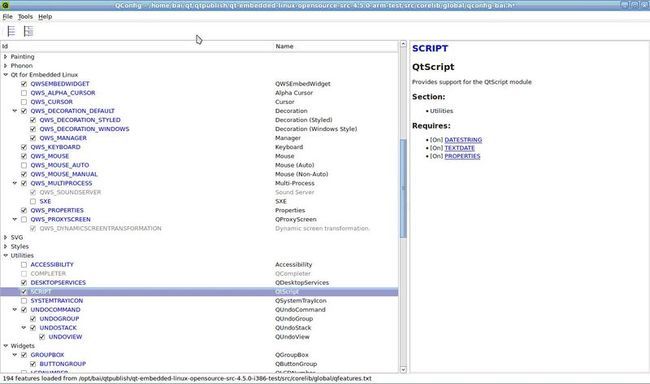
Task: Collapse the QWS_PROXYSCREEN branch
Action: pos(15,219)
